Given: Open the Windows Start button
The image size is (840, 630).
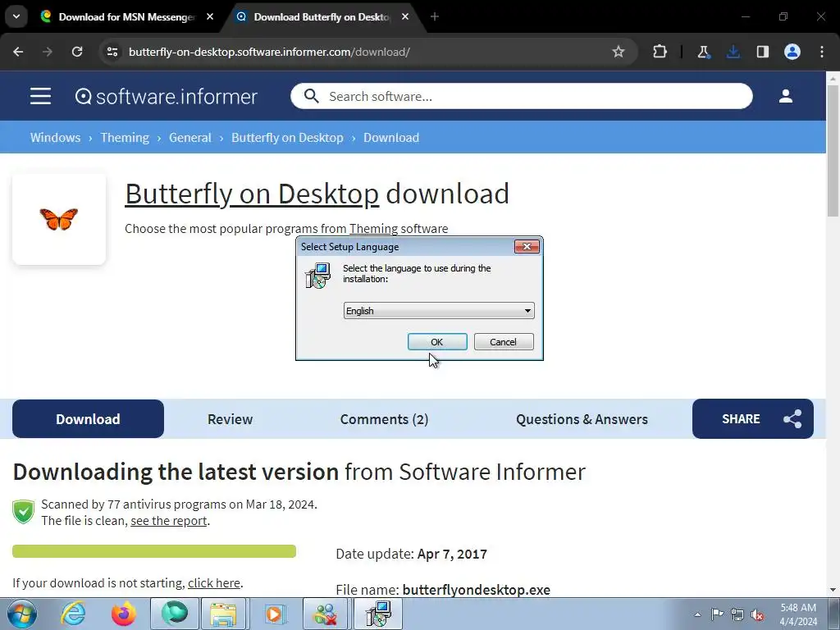Looking at the screenshot, I should point(22,614).
